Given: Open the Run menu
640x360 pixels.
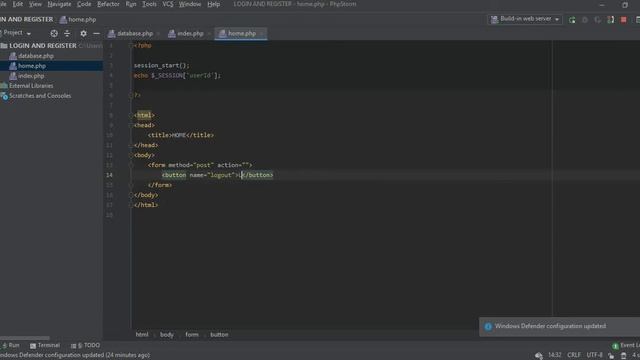Looking at the screenshot, I should point(131,4).
